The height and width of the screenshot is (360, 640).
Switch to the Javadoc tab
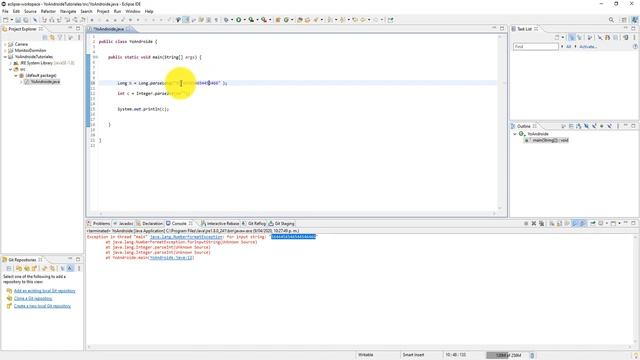[123, 224]
